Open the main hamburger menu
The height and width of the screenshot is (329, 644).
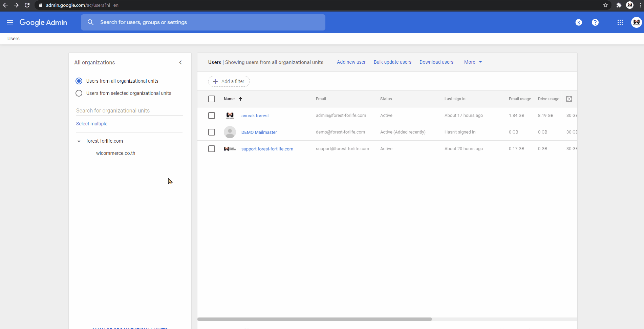click(10, 22)
